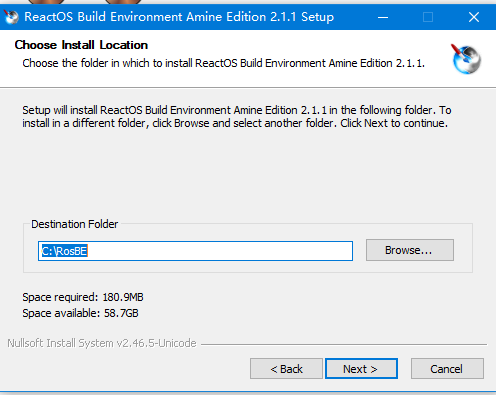This screenshot has height=395, width=496.
Task: Open the Browse... folder picker
Action: [410, 250]
